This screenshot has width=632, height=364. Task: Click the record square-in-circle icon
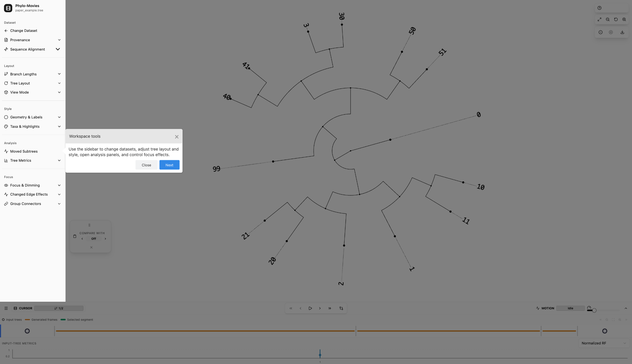(x=611, y=32)
